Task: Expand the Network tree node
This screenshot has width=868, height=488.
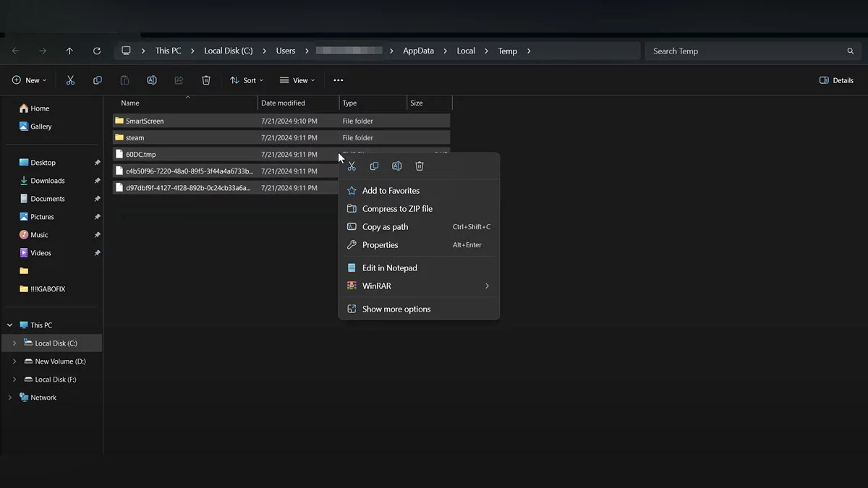Action: pyautogui.click(x=10, y=398)
